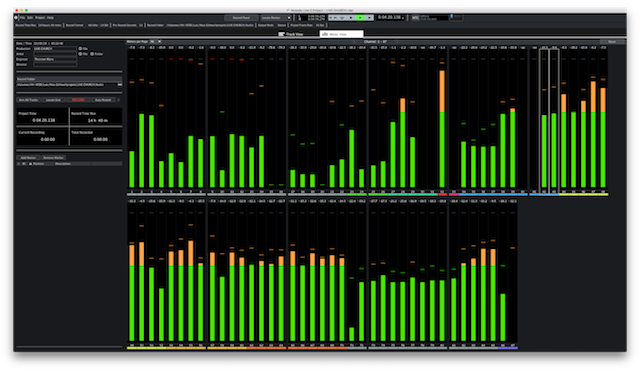Screen dimensions: 640x371
Task: Select the clipping channel 32 meter
Action: [x=442, y=120]
